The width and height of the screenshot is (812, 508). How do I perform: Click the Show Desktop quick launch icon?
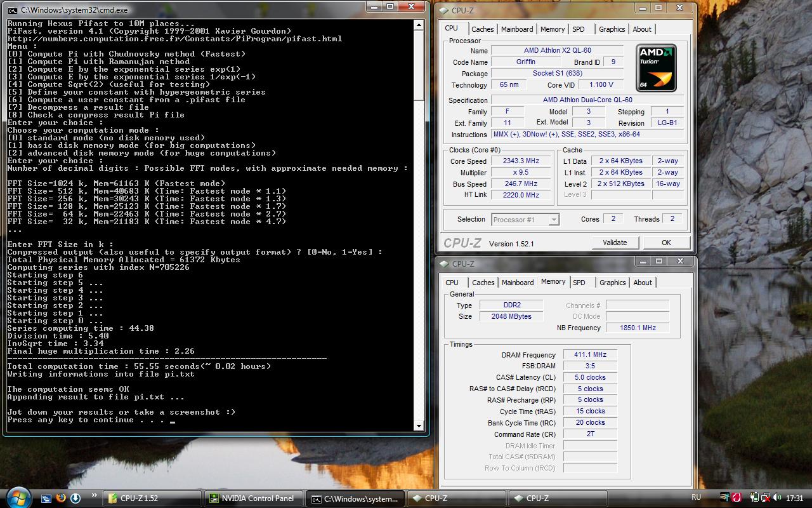46,498
